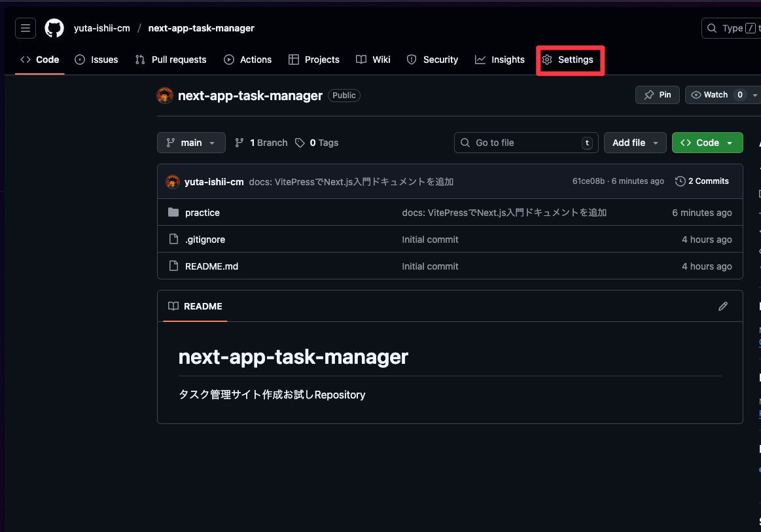View the 2 Commits history link

[x=702, y=181]
